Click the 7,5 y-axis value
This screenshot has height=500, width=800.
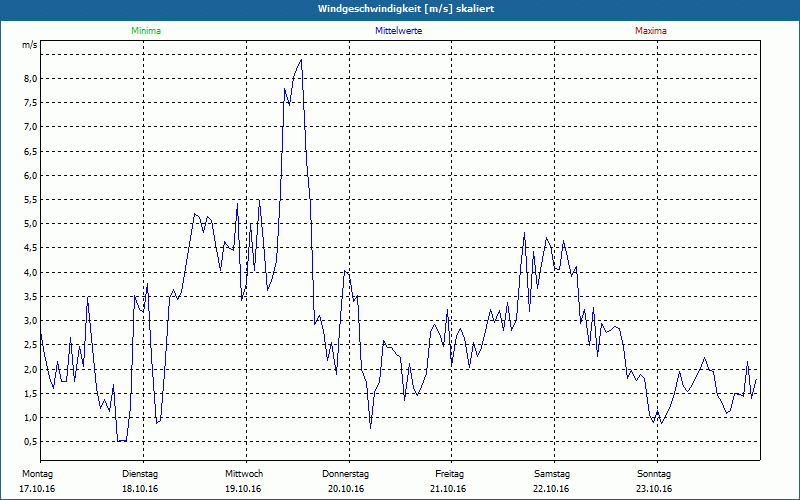tap(30, 103)
